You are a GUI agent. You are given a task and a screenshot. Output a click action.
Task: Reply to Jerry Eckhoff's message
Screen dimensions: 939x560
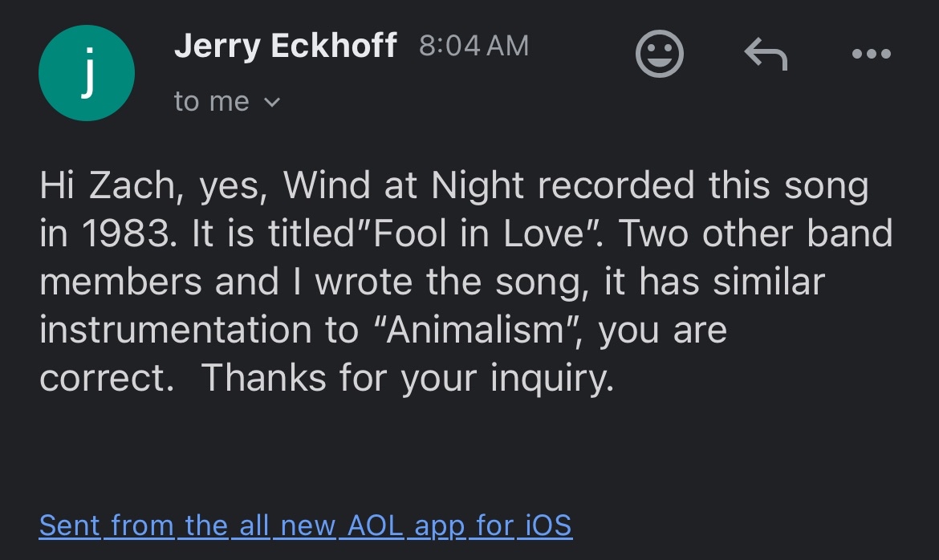[766, 54]
